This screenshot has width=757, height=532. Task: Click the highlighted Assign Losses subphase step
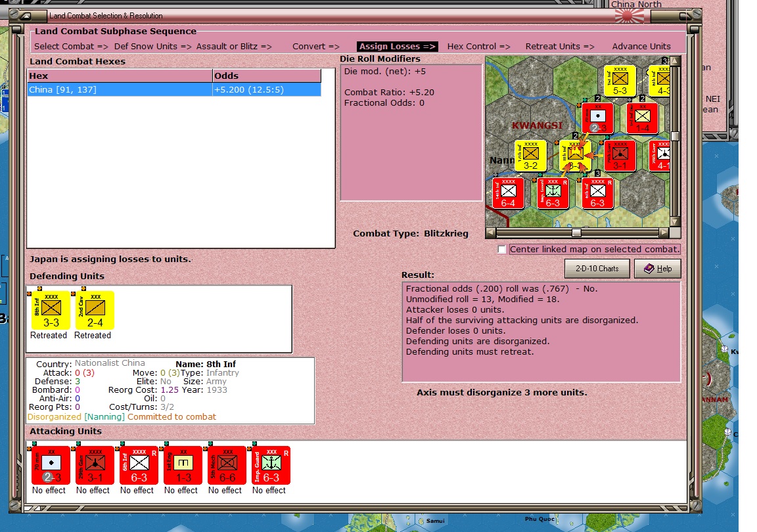coord(398,47)
